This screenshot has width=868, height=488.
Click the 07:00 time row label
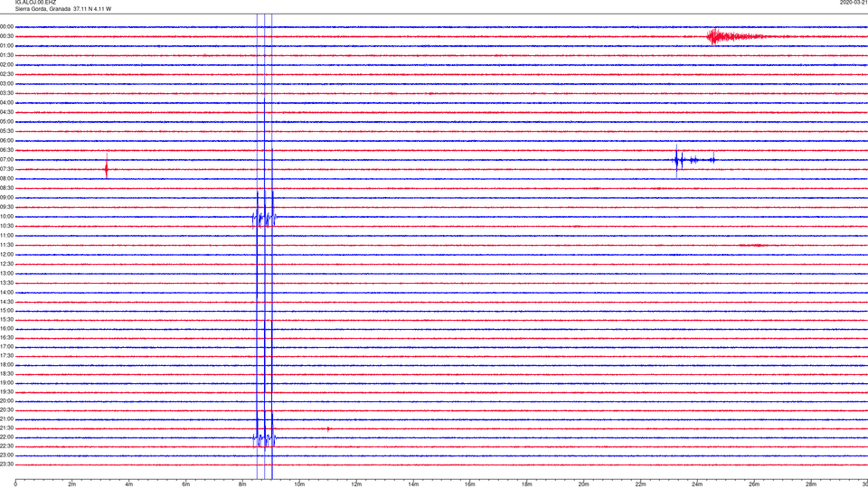click(x=6, y=159)
